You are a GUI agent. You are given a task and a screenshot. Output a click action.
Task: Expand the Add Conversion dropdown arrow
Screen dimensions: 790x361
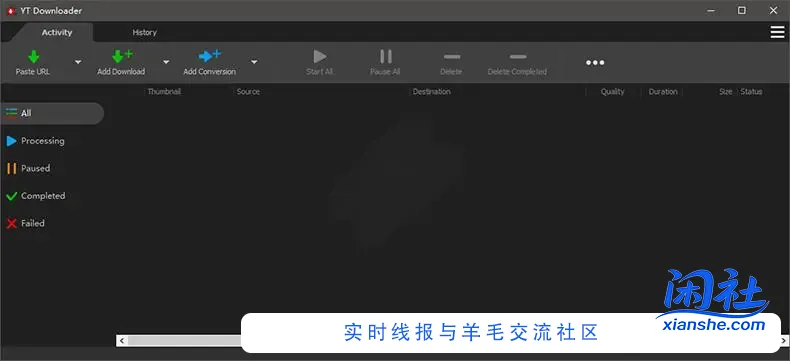coord(254,62)
